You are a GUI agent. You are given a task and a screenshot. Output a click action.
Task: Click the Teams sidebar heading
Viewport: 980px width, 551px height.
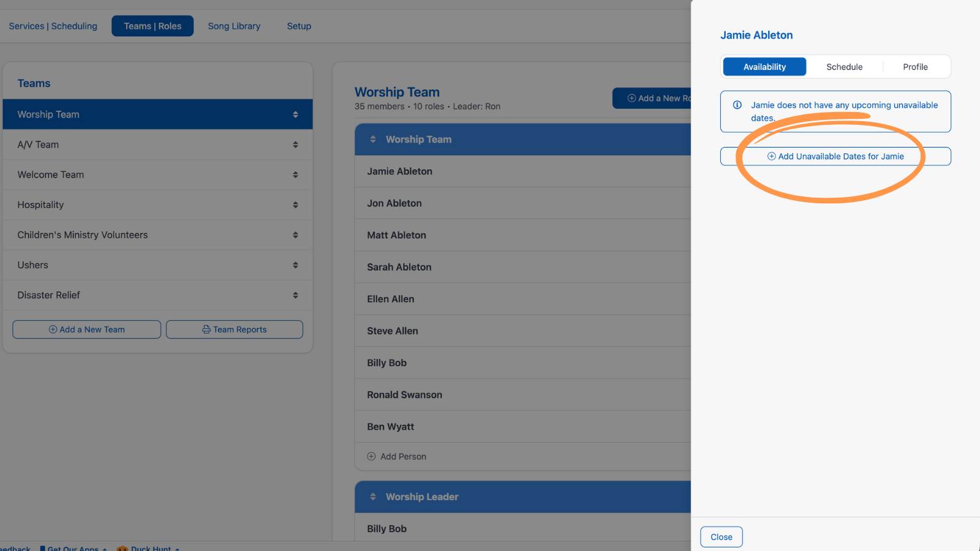pyautogui.click(x=34, y=83)
